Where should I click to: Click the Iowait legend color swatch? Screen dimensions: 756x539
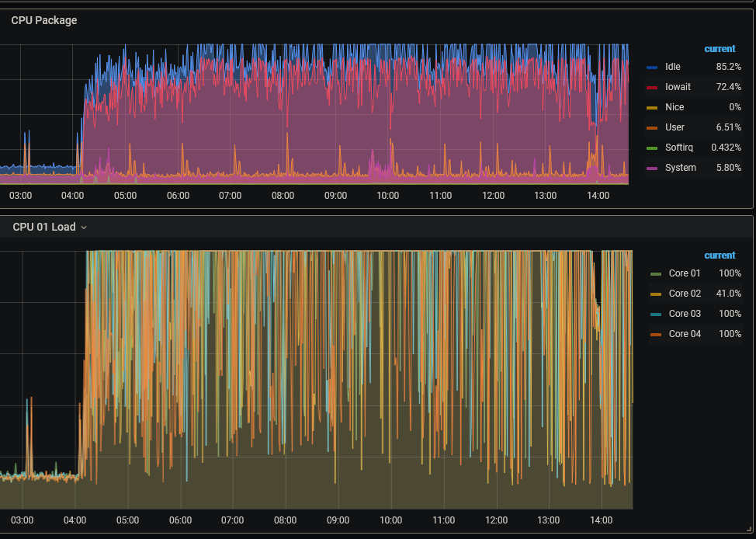click(652, 88)
